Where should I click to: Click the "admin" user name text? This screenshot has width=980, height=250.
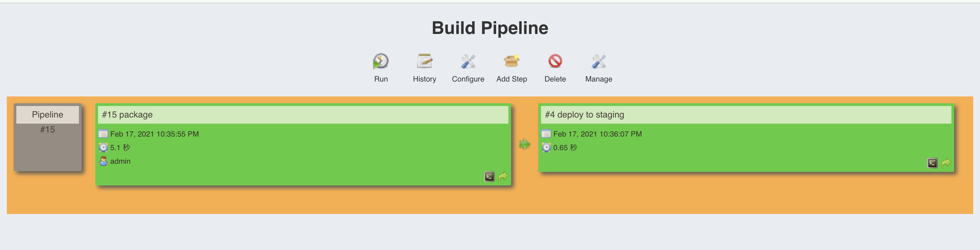[120, 161]
